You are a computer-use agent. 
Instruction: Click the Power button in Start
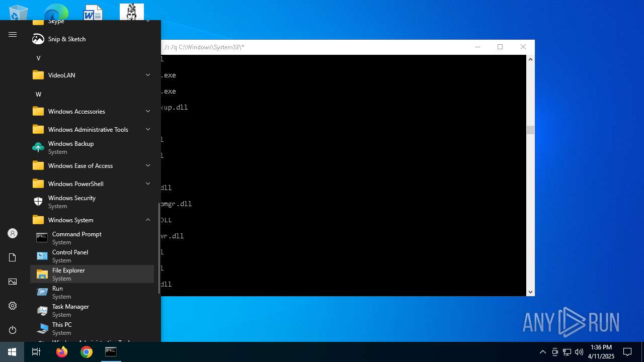click(x=13, y=330)
